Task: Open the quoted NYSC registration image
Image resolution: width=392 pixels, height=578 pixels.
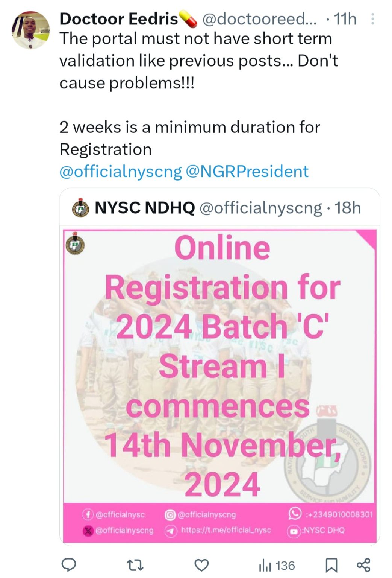Action: (219, 376)
